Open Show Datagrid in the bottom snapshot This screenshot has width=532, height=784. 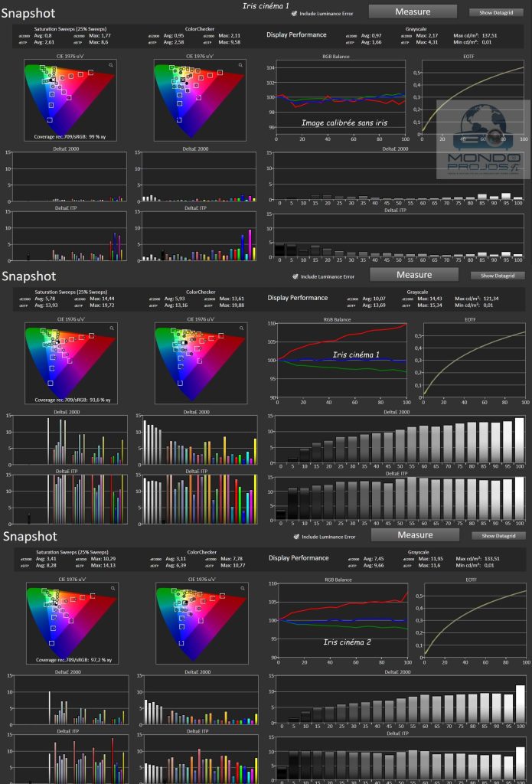[497, 536]
